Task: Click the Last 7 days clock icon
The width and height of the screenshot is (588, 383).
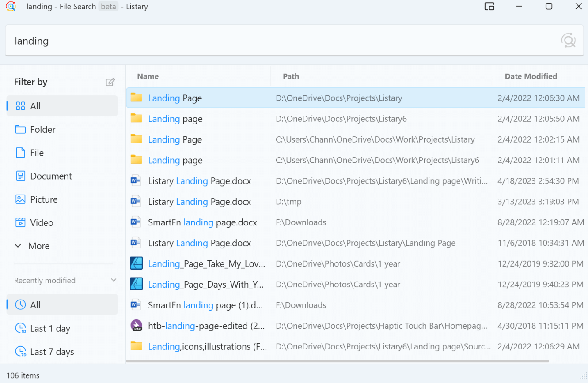Action: 20,352
